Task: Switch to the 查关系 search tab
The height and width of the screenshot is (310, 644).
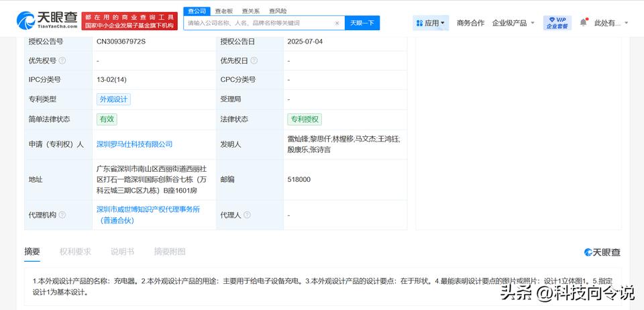Action: 251,11
